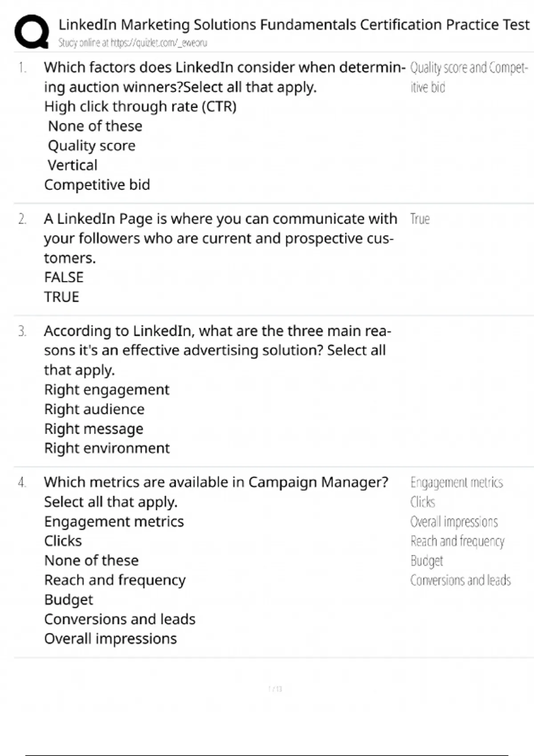Pick the 'Right message' option

[x=93, y=429]
